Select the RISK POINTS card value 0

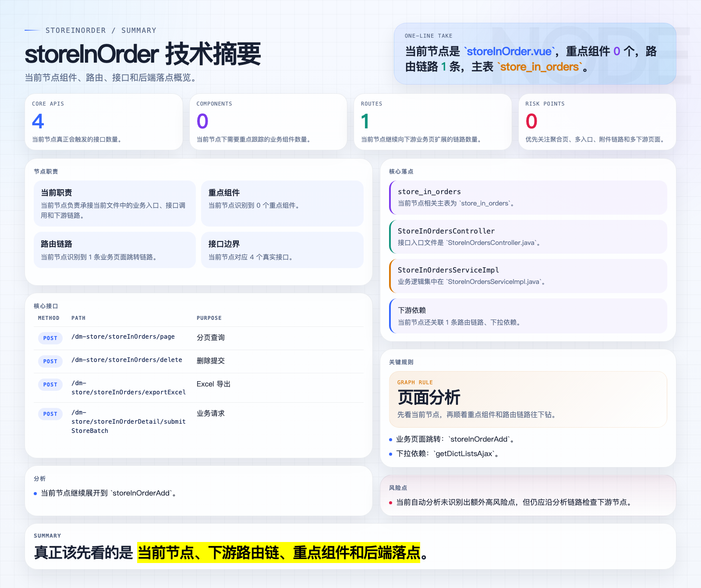[x=531, y=121]
